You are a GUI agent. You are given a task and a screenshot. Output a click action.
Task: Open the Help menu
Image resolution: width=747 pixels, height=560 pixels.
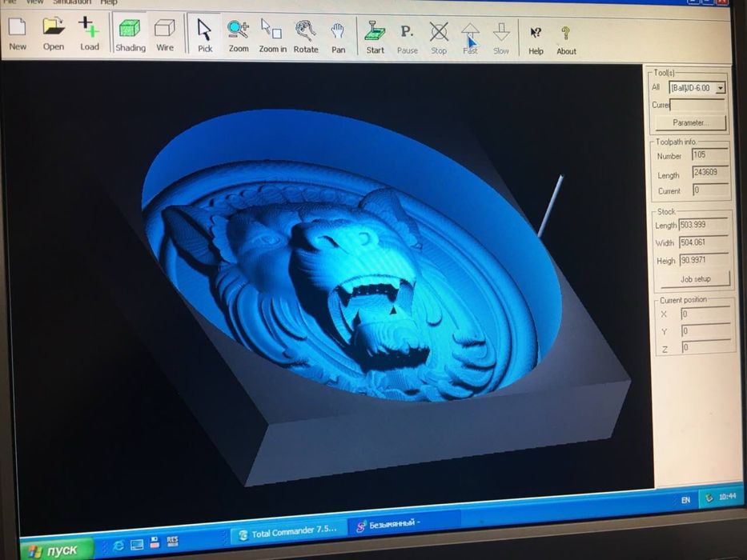tap(109, 2)
